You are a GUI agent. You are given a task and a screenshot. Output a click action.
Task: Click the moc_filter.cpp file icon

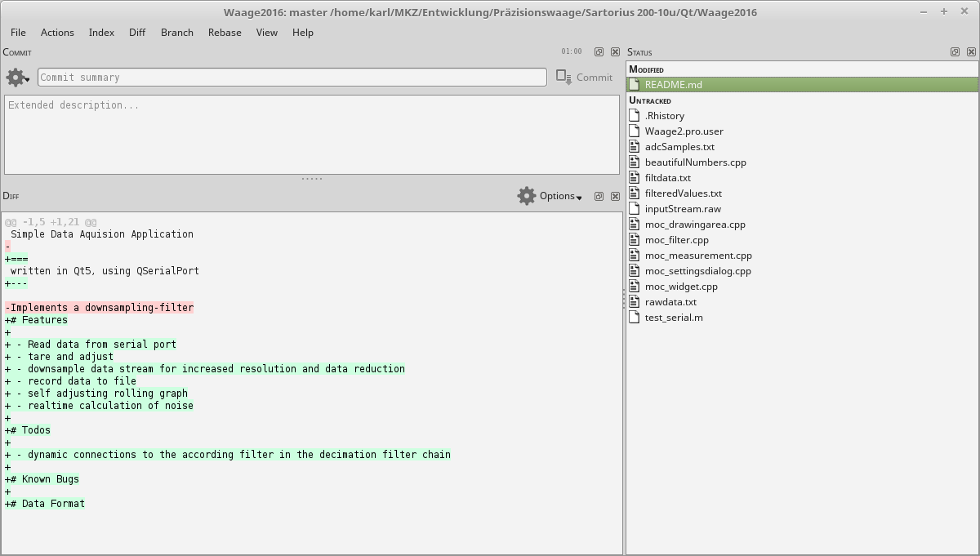(x=635, y=239)
